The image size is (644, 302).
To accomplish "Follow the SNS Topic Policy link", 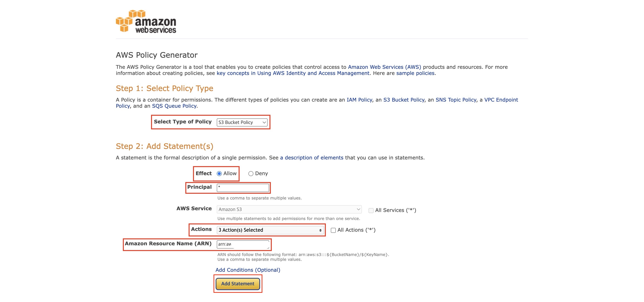I will tap(456, 100).
